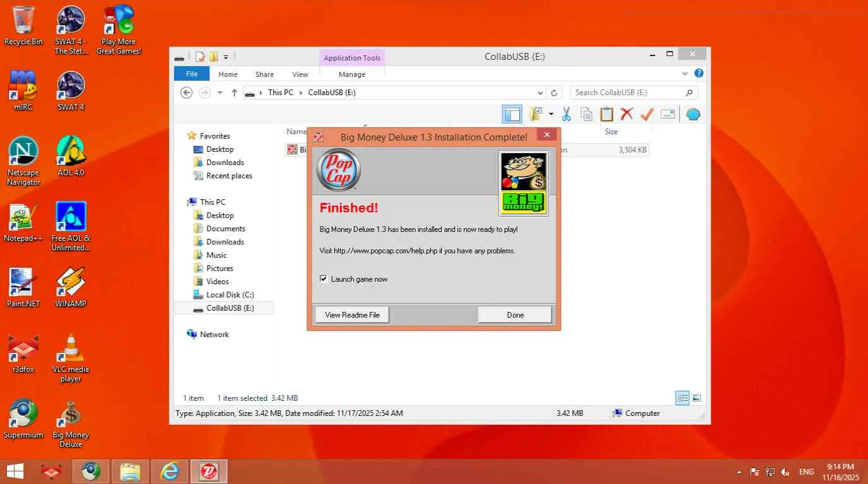Screen dimensions: 868x484
Task: Open Recent places under Favorites
Action: pyautogui.click(x=229, y=176)
